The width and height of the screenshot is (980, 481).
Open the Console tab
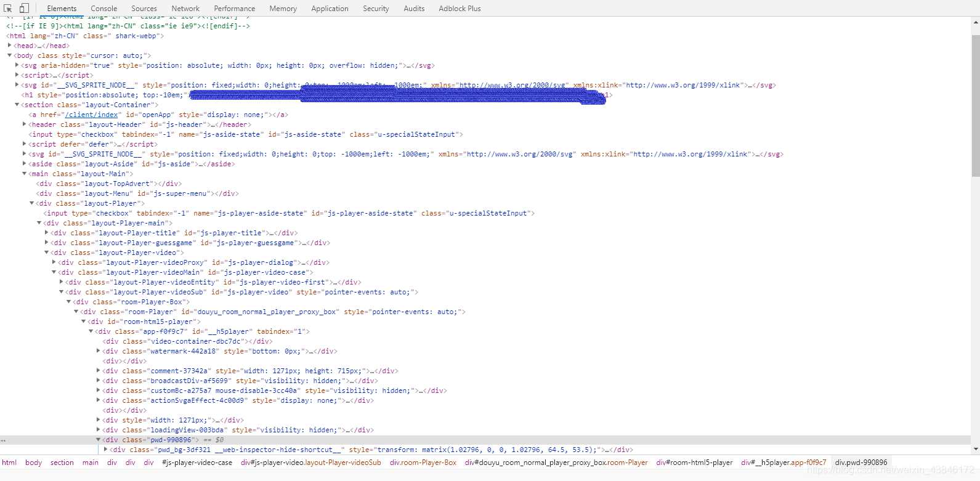[103, 9]
